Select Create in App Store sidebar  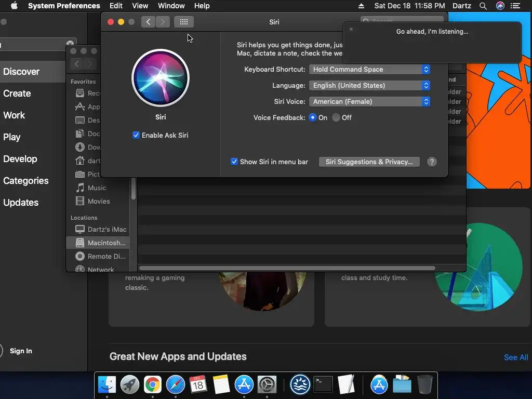[x=17, y=94]
